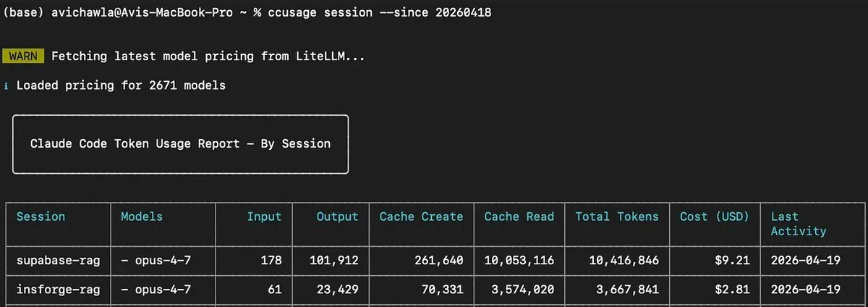Click the info icon beside Loaded pricing
868x307 pixels.
coord(6,86)
